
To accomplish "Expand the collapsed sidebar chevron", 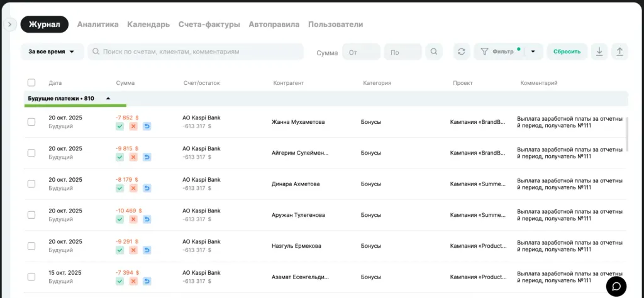I will (9, 25).
